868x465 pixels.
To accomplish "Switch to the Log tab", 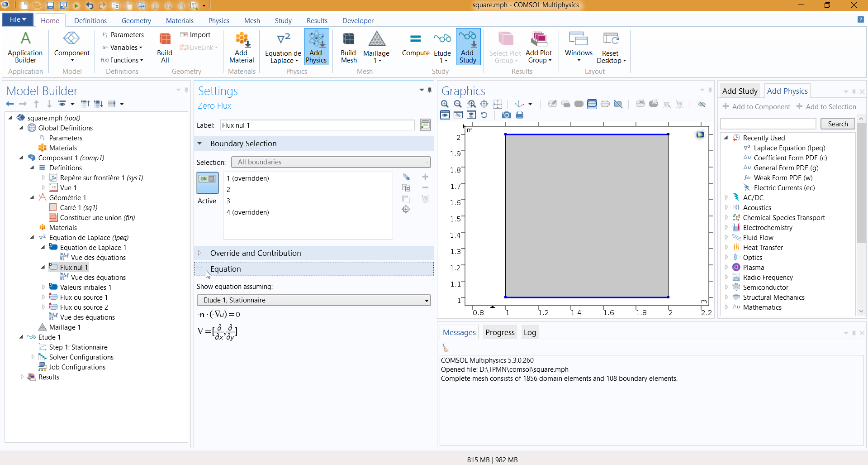I will [530, 332].
